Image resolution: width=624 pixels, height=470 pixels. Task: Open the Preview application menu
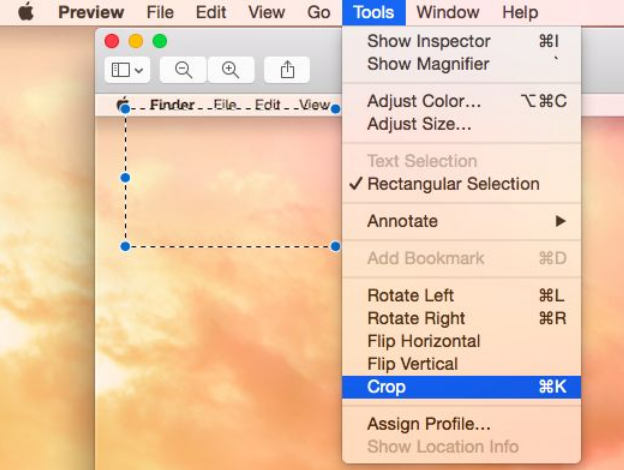click(91, 12)
